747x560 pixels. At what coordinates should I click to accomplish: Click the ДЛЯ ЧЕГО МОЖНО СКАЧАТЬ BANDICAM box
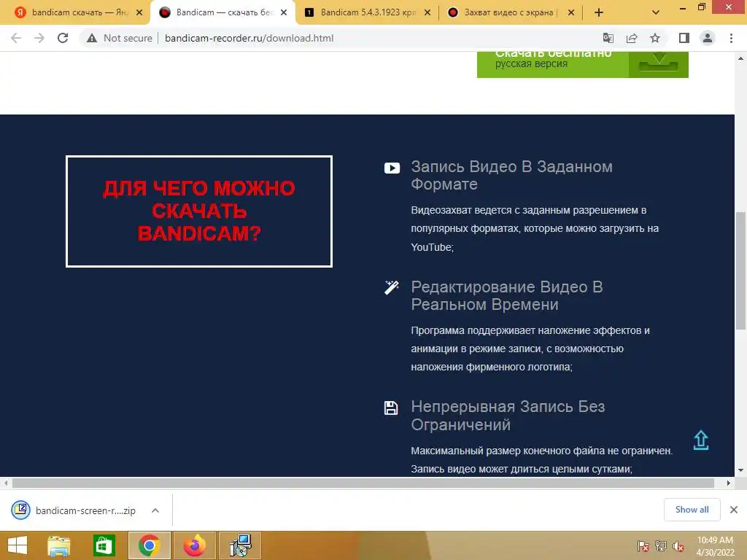coord(199,211)
